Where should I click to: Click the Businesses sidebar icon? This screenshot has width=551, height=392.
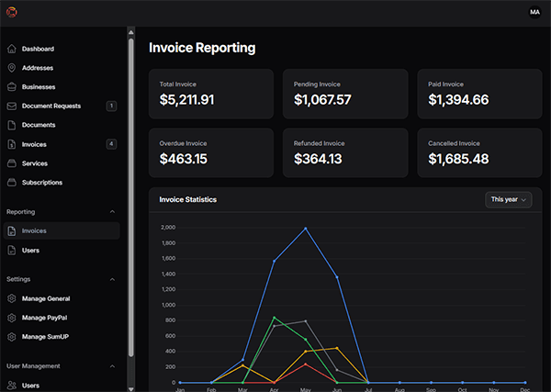coord(11,87)
